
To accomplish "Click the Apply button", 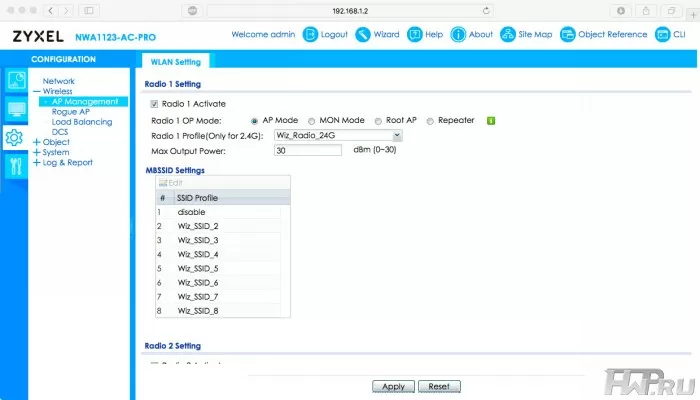I will (x=393, y=387).
